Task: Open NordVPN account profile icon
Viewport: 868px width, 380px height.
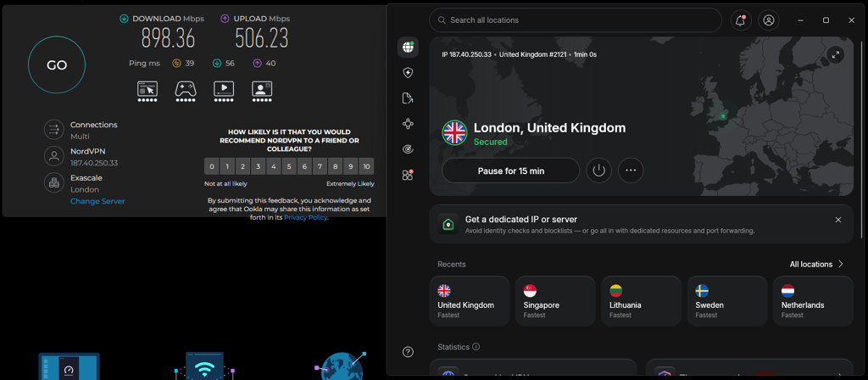Action: 768,20
